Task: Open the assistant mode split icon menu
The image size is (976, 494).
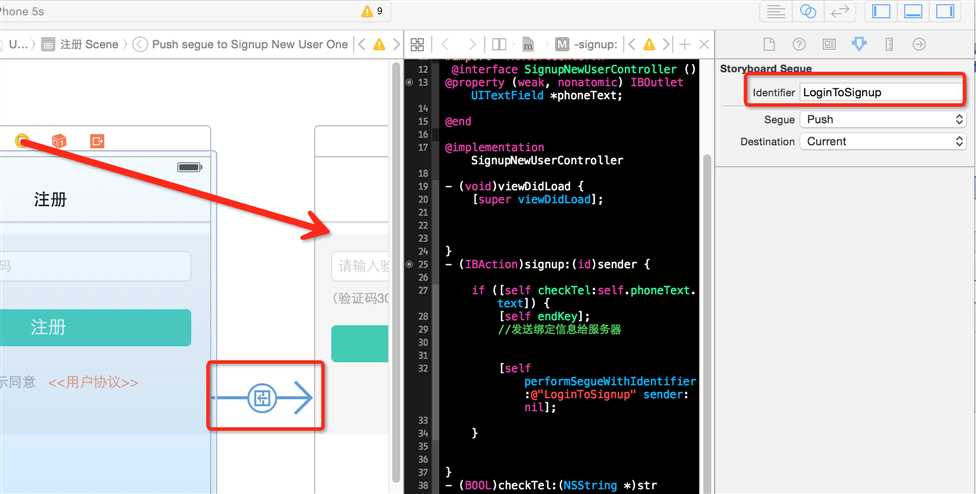Action: click(x=499, y=44)
